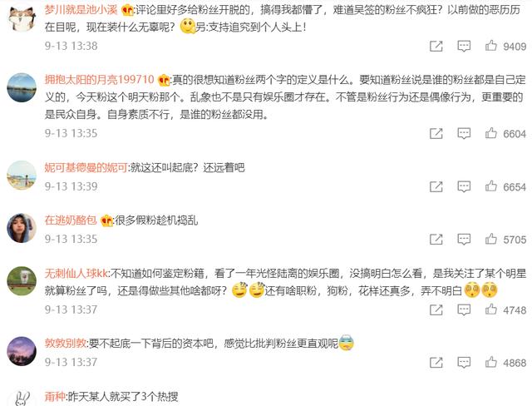532x406 pixels.
Task: Open the cat avatar of 梦川就是池小溪
Action: (x=22, y=17)
